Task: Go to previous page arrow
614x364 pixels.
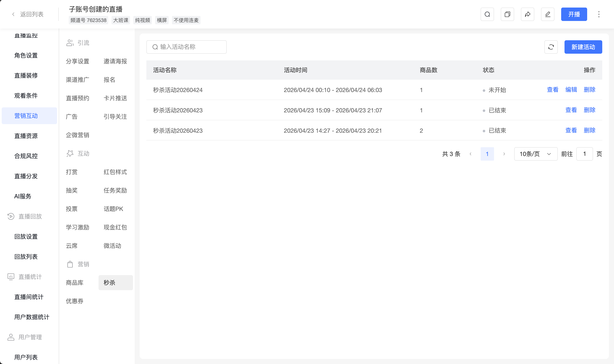Action: click(x=471, y=154)
